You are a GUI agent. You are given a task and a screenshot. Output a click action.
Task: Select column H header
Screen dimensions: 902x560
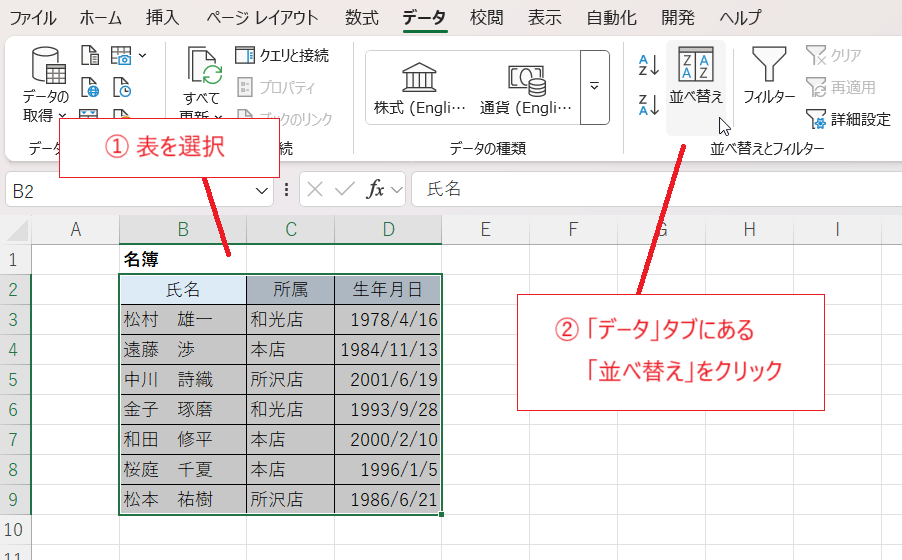[749, 230]
